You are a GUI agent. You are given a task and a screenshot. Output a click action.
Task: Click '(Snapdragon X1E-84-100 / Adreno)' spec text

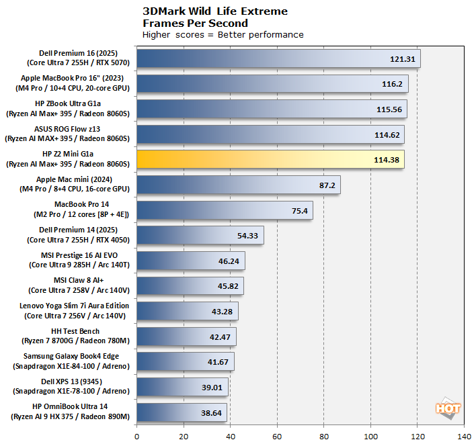click(71, 366)
